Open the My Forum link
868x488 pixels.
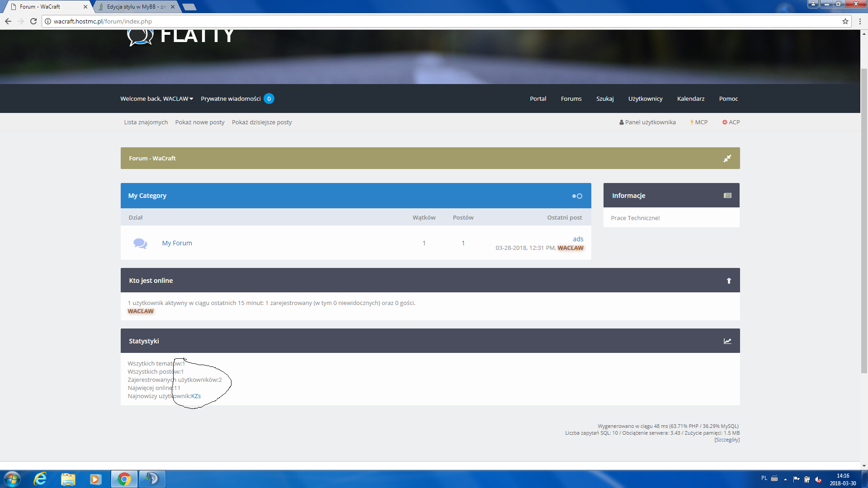click(177, 243)
